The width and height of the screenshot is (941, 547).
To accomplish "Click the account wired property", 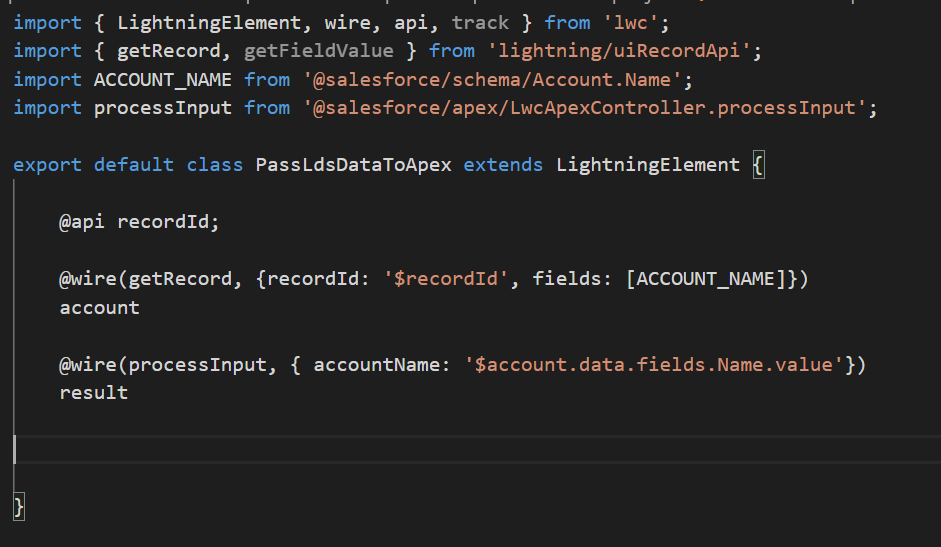I will (x=100, y=307).
